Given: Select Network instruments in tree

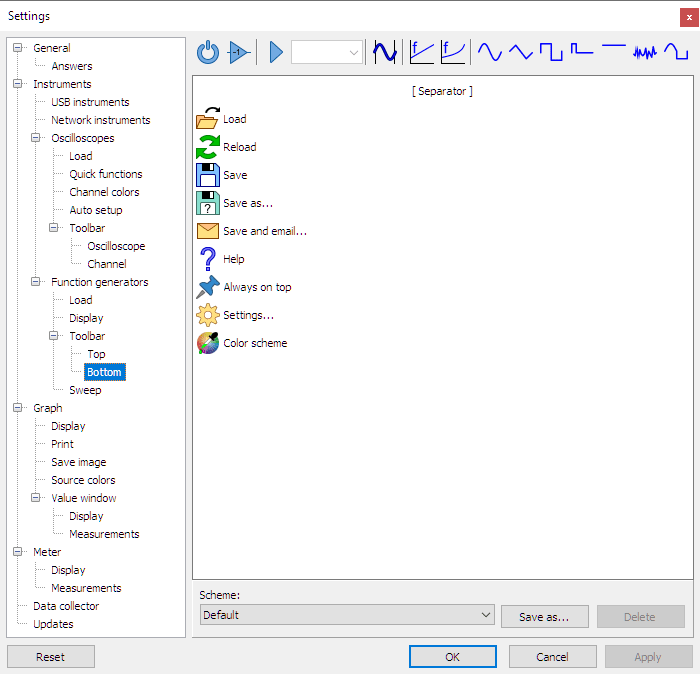Looking at the screenshot, I should (100, 120).
